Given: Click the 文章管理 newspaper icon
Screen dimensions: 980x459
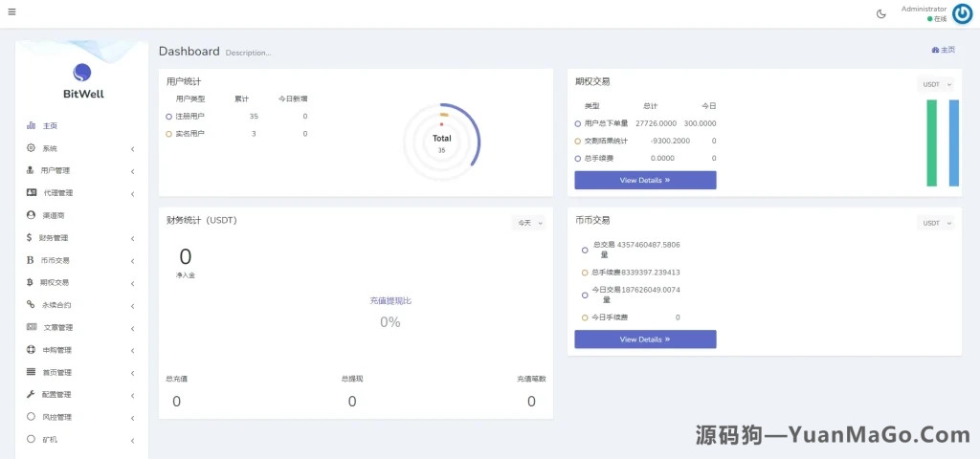Looking at the screenshot, I should [x=32, y=327].
